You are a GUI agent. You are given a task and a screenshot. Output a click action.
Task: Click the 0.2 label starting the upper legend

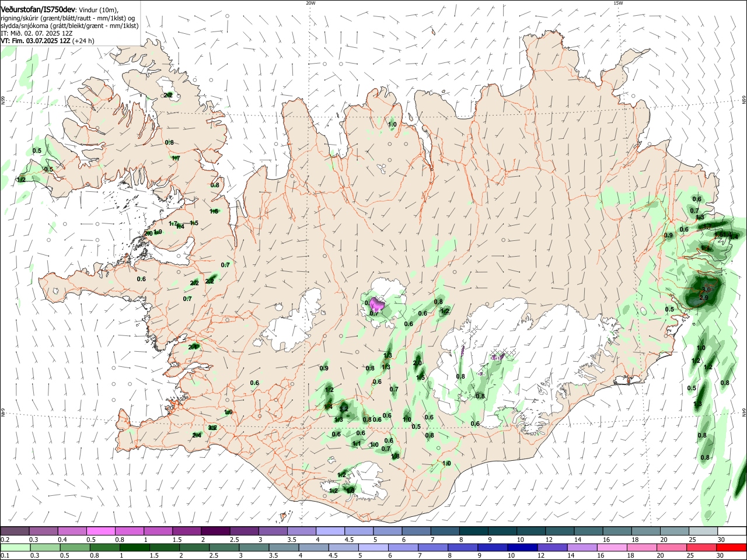coord(5,540)
